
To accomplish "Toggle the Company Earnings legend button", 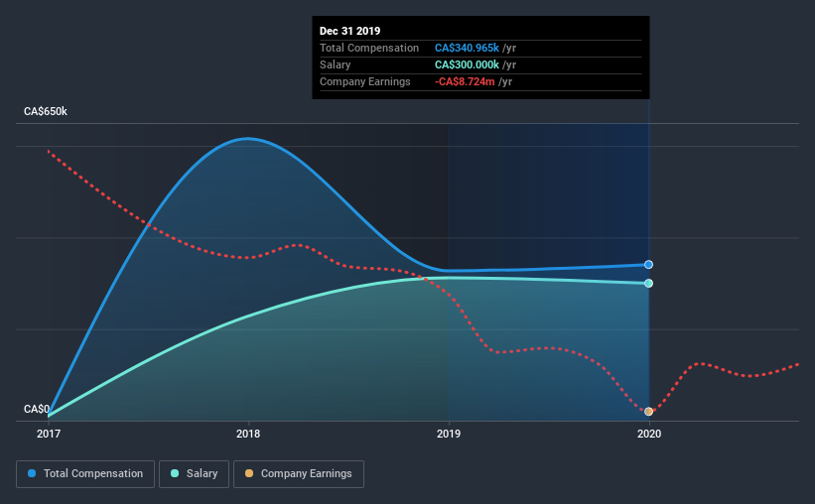I will [299, 474].
